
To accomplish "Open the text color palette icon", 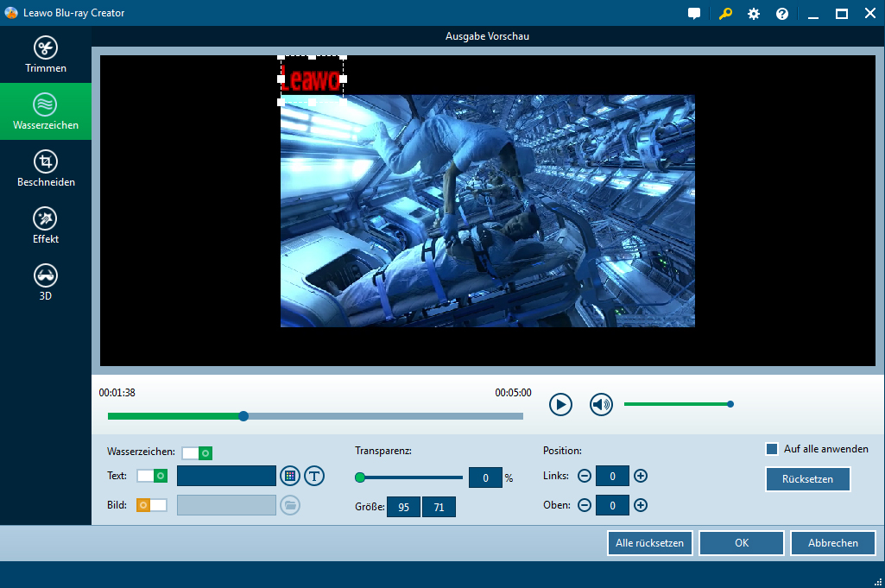I will [x=290, y=476].
